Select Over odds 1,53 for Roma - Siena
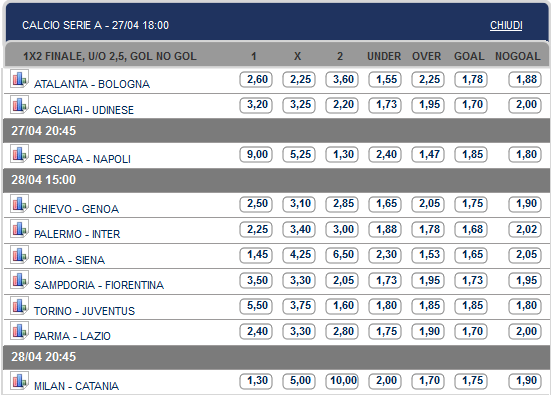Image resolution: width=551 pixels, height=395 pixels. pyautogui.click(x=428, y=255)
